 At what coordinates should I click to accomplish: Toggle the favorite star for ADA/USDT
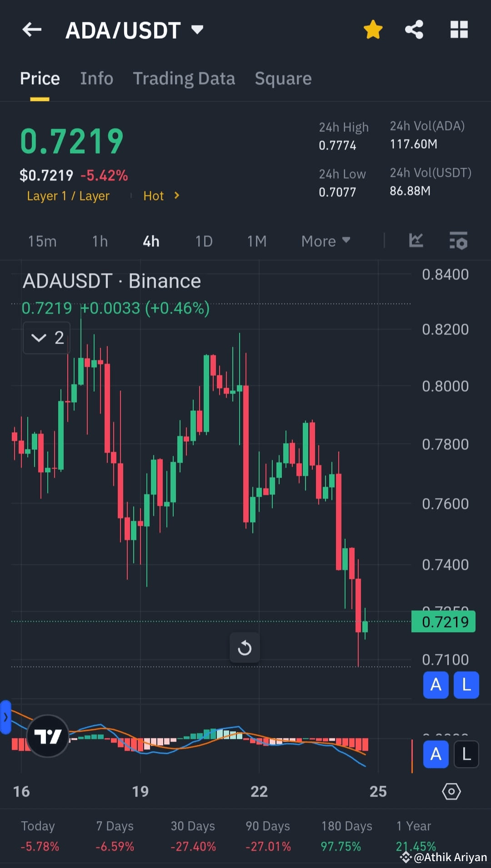373,29
